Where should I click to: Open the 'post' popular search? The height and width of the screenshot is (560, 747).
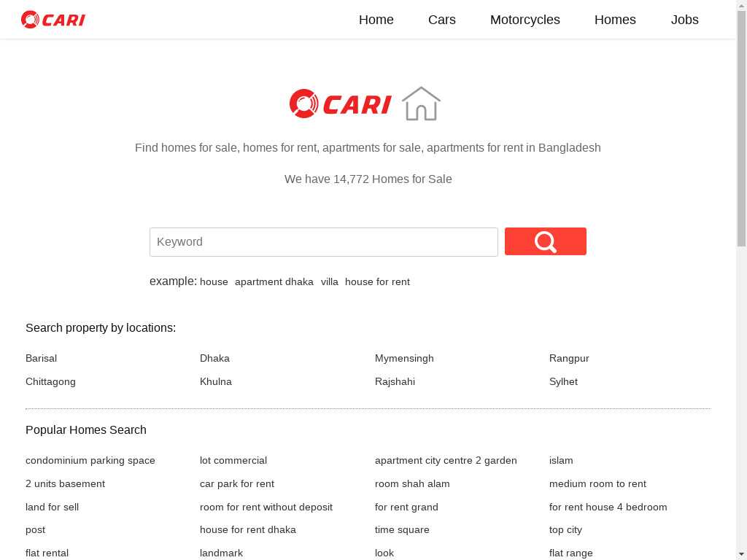[36, 530]
